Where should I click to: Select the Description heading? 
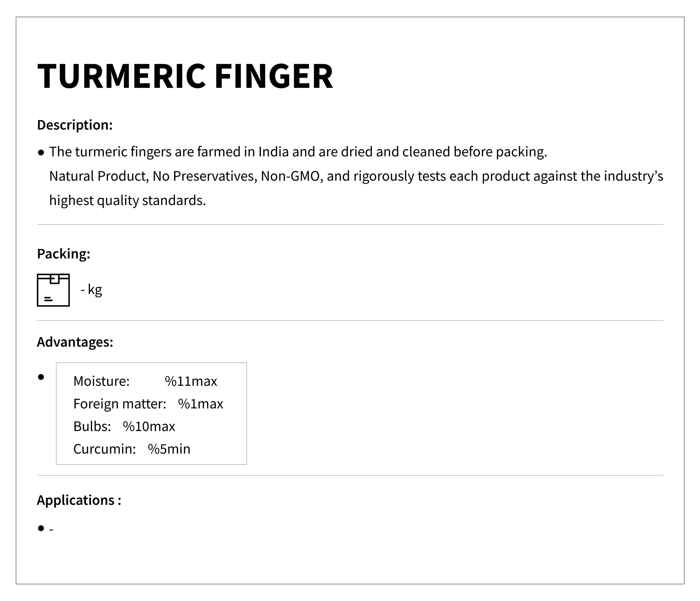(75, 125)
